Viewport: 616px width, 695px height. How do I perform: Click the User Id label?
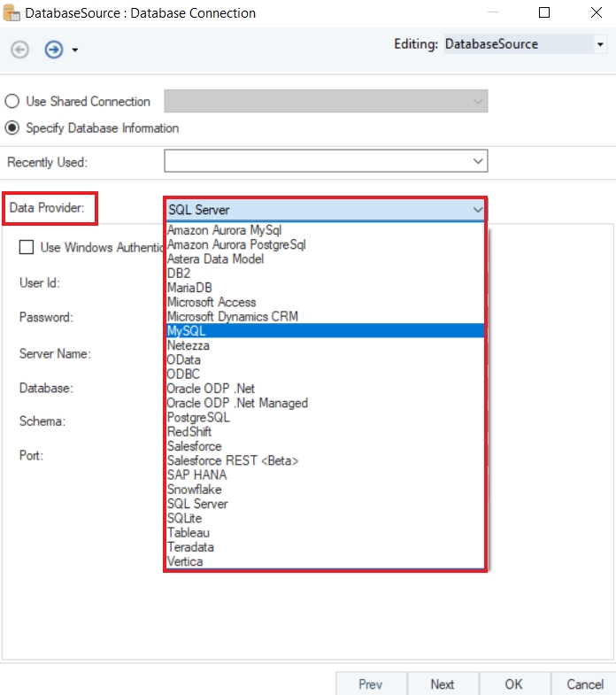pyautogui.click(x=40, y=282)
